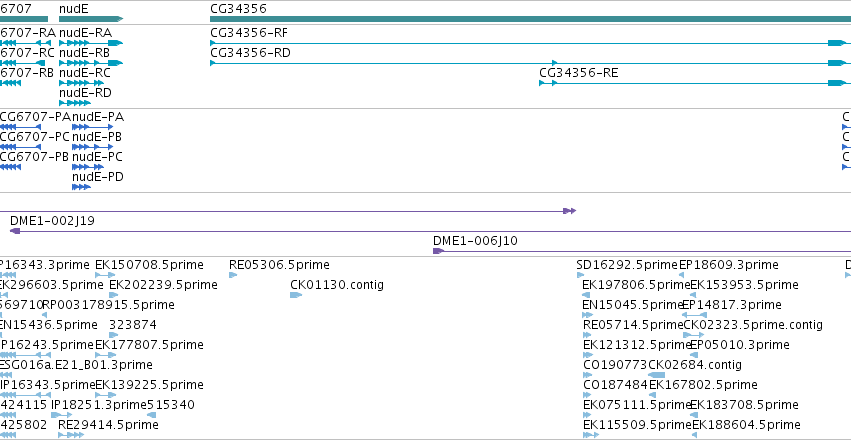This screenshot has width=851, height=440.
Task: Click the SD16292.5prime EST label
Action: [x=627, y=265]
